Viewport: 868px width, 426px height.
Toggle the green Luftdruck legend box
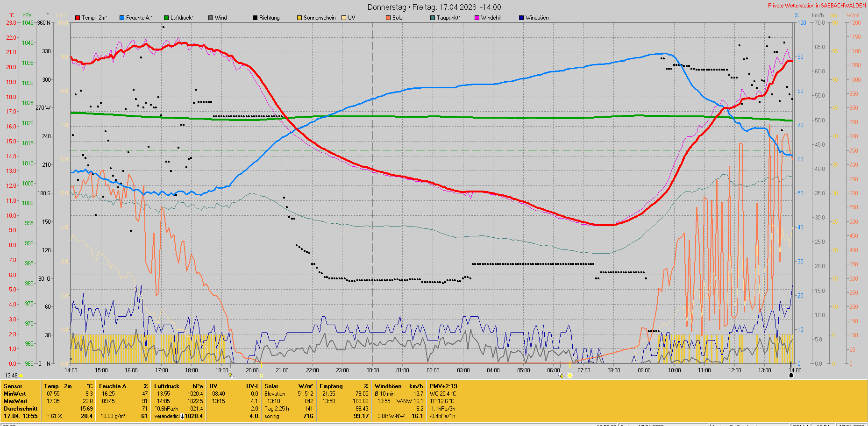point(166,18)
